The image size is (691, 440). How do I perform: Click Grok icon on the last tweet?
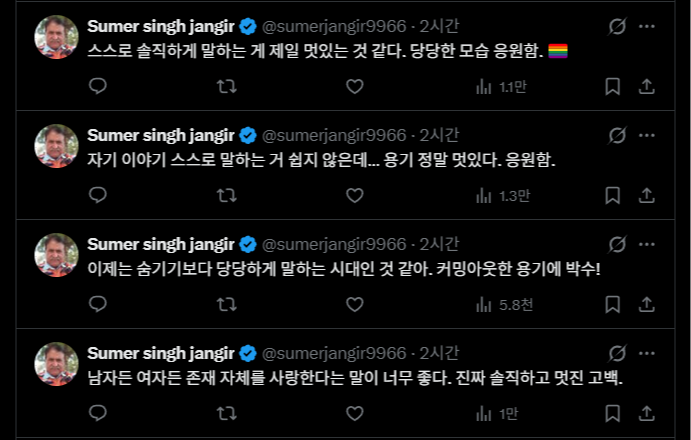pyautogui.click(x=617, y=353)
